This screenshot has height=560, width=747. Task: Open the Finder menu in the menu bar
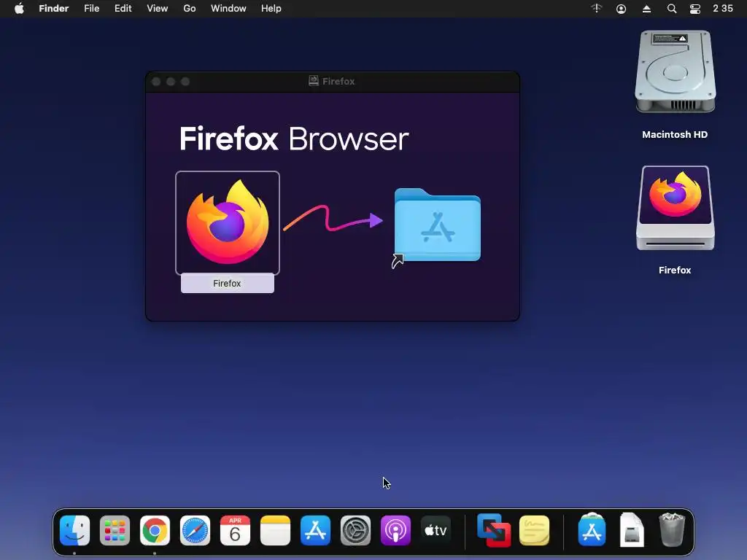54,9
